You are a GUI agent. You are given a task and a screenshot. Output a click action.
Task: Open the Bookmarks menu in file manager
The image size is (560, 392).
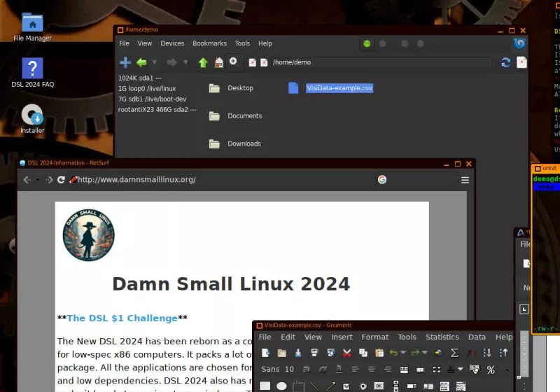pyautogui.click(x=209, y=43)
